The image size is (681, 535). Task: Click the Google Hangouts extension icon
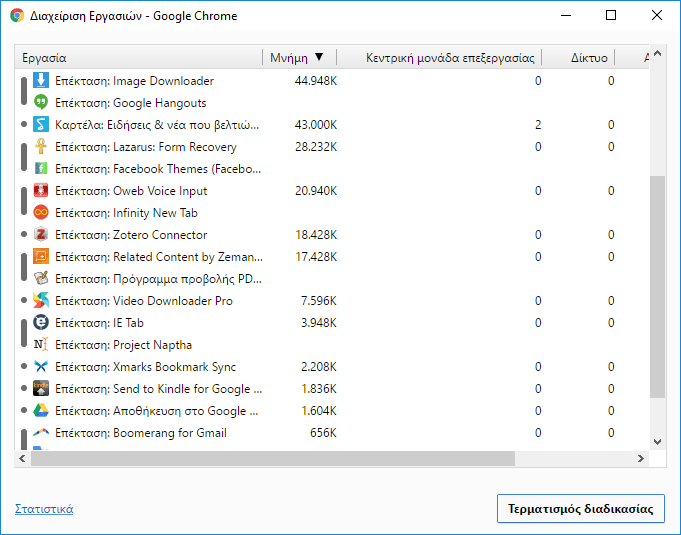coord(41,102)
